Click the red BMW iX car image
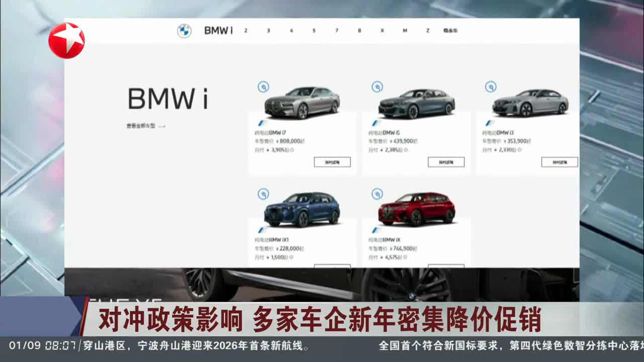Image resolution: width=644 pixels, height=362 pixels. tap(417, 209)
